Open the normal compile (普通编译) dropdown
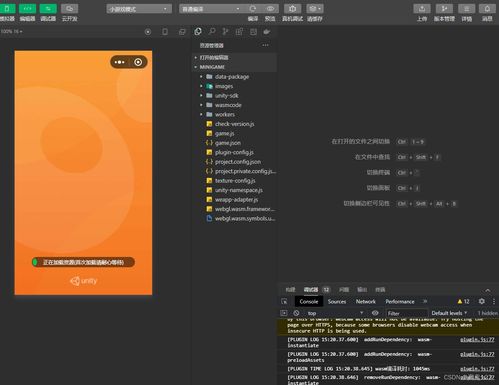The image size is (499, 385). [x=211, y=9]
